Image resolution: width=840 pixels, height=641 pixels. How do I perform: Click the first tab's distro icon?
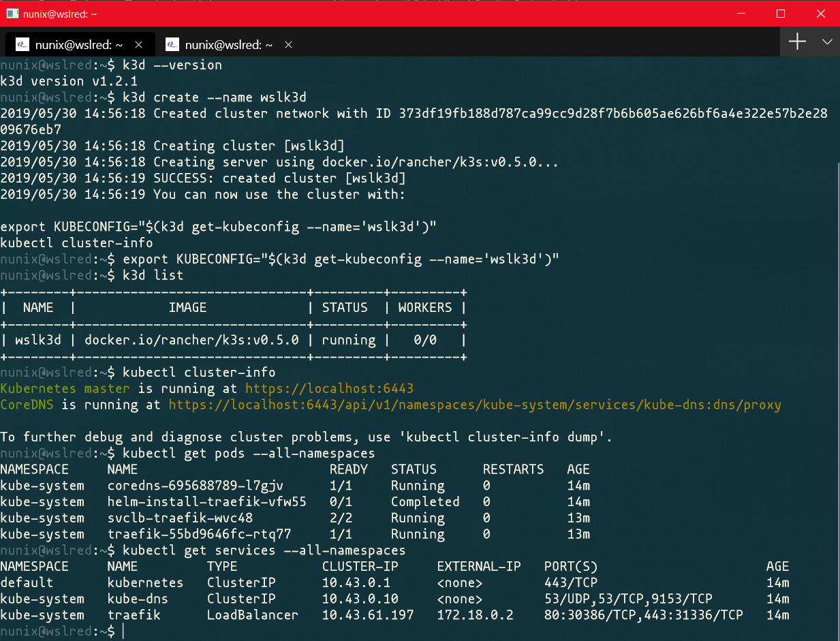point(22,44)
